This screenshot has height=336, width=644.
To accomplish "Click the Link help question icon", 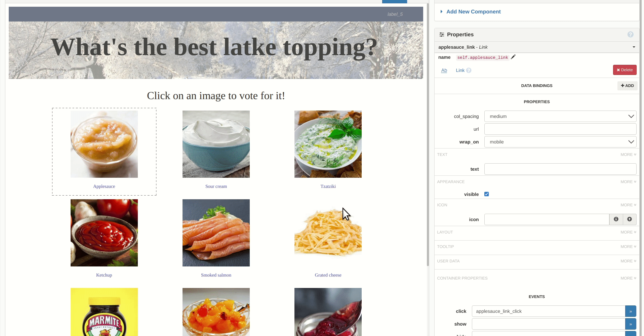I will [469, 70].
